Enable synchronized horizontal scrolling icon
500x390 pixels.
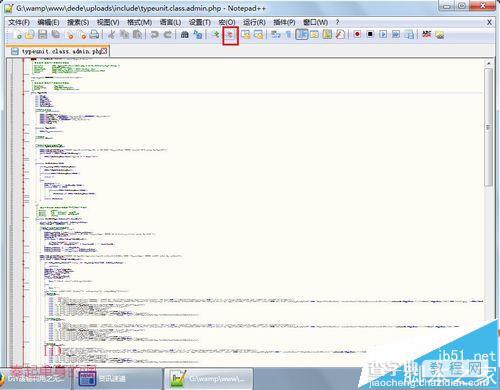click(259, 35)
